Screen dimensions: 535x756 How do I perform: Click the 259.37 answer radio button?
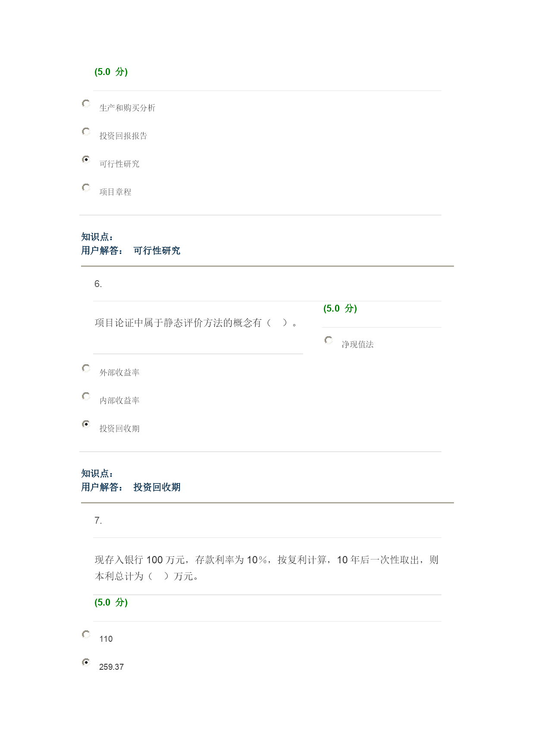[86, 662]
